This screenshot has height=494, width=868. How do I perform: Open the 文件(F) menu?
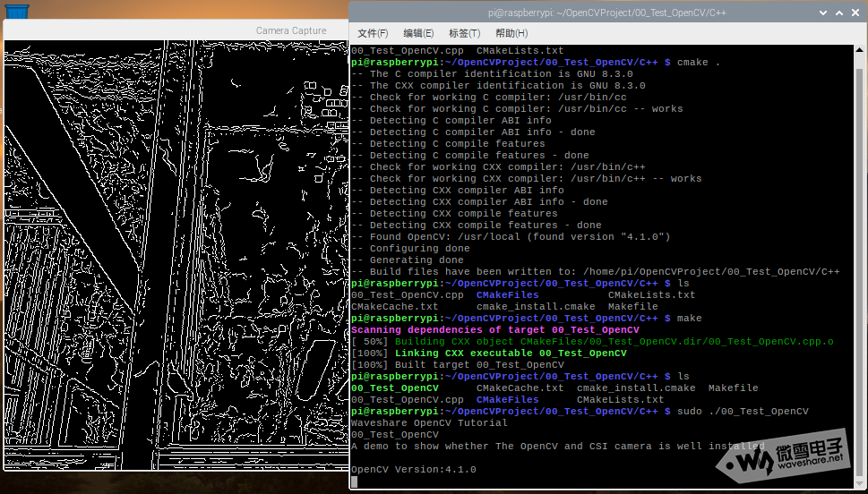[373, 33]
